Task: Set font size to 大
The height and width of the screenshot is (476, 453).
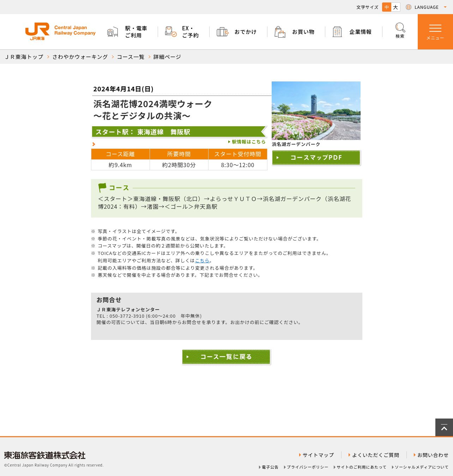Action: click(x=396, y=7)
